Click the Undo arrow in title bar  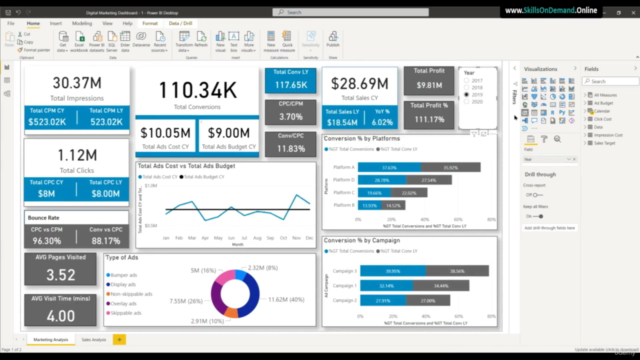(18, 13)
